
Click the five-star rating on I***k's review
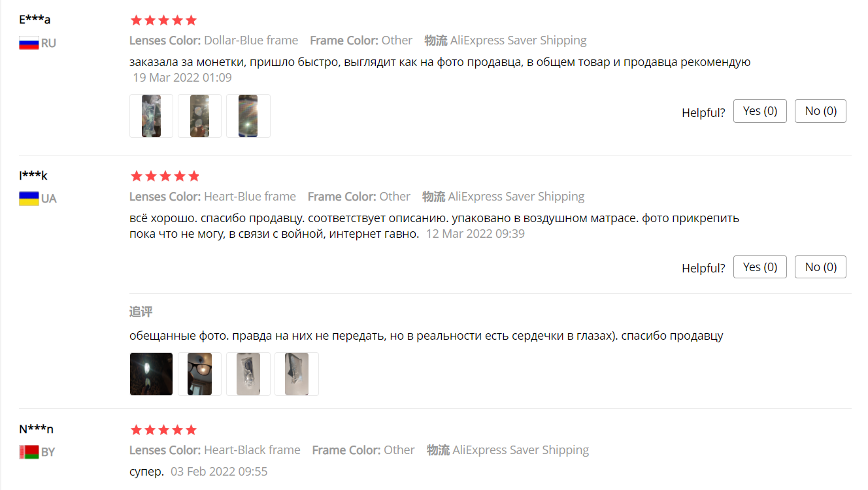point(165,176)
